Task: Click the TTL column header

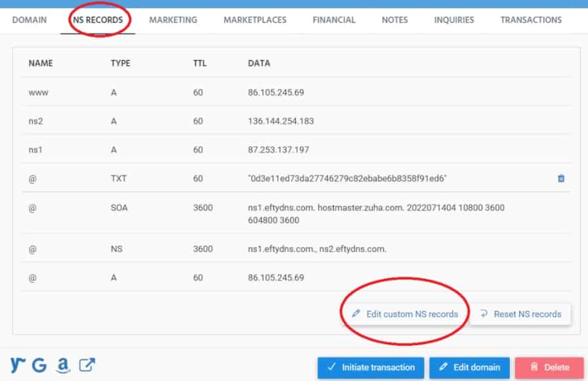Action: [x=199, y=63]
